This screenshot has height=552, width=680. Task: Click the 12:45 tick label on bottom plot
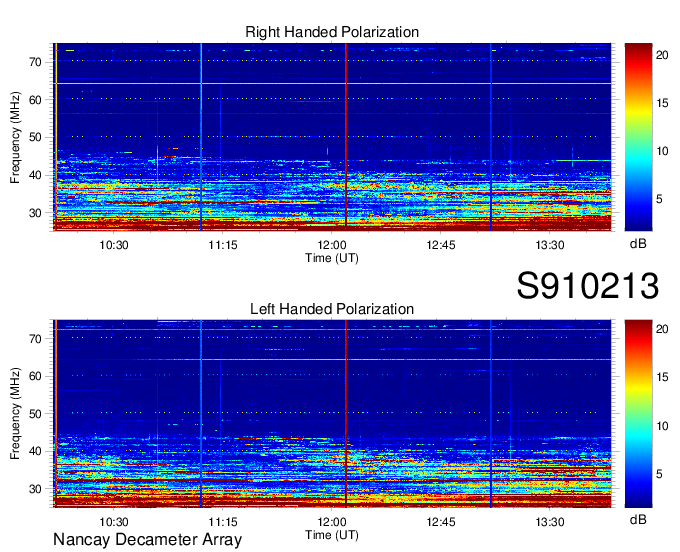click(441, 522)
